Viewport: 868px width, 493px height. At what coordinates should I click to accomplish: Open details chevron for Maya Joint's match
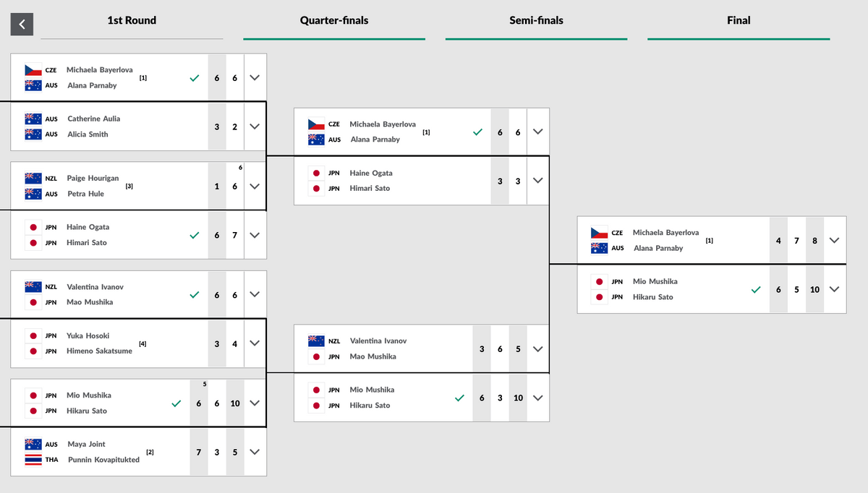click(x=255, y=452)
